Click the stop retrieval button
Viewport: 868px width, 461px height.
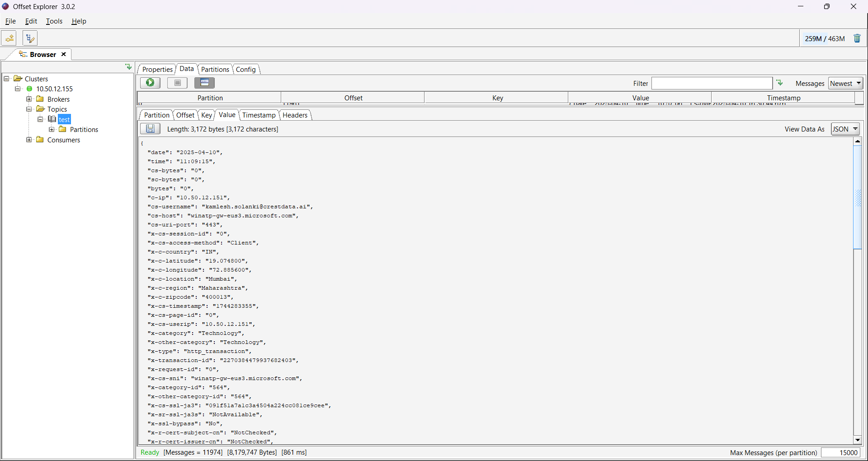click(177, 83)
